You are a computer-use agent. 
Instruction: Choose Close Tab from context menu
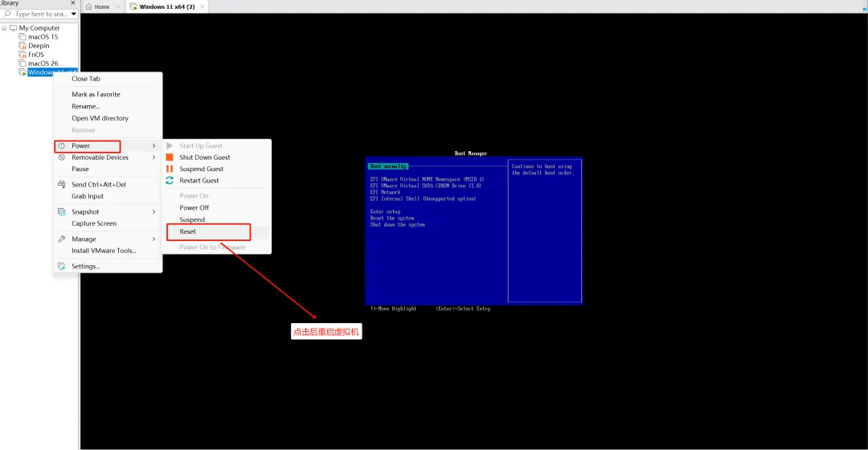point(86,79)
